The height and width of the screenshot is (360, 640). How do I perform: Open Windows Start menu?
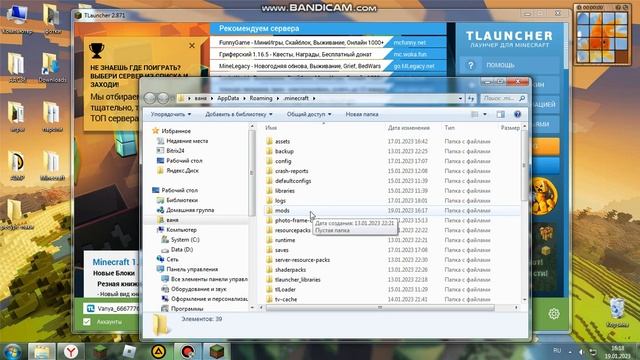coord(12,351)
